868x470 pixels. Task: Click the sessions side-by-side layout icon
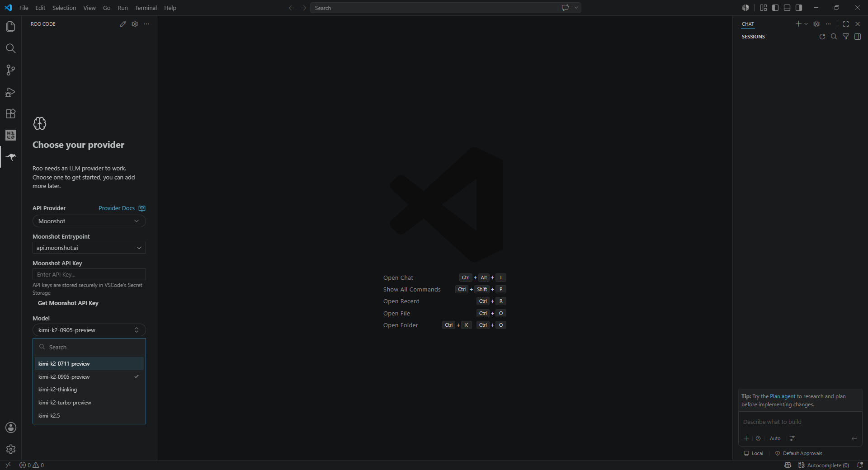tap(858, 37)
